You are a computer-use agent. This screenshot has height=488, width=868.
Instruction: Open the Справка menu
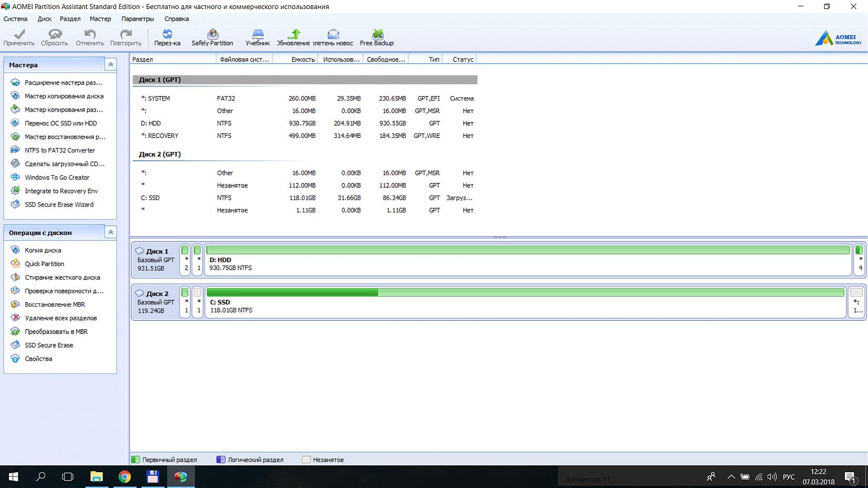click(x=177, y=19)
